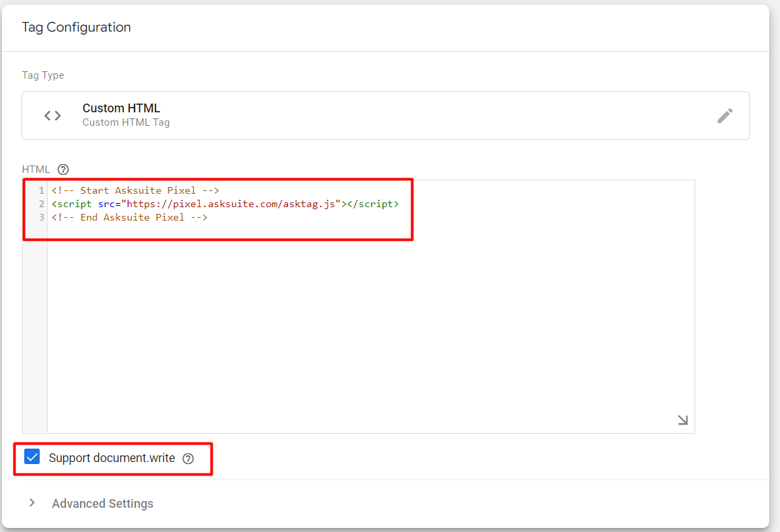
Task: Toggle the Support document.write checkbox
Action: point(32,457)
